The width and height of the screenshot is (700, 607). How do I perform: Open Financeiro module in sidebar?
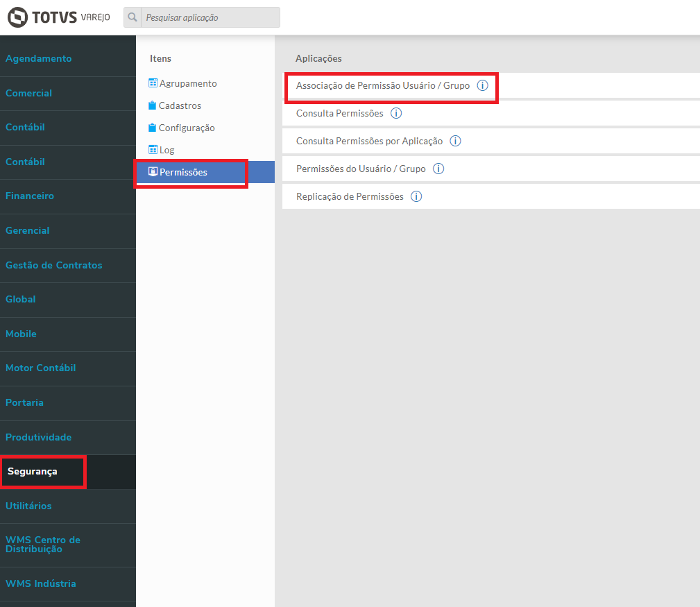point(68,196)
